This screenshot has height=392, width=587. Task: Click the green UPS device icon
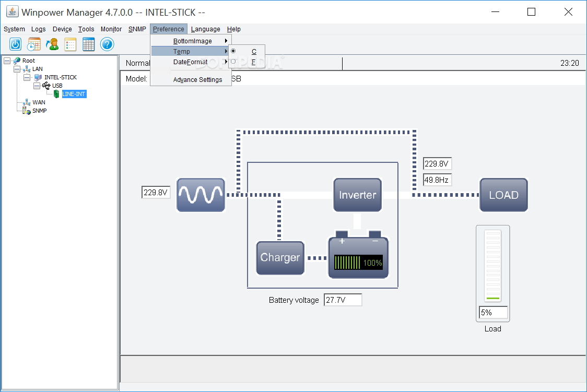56,94
